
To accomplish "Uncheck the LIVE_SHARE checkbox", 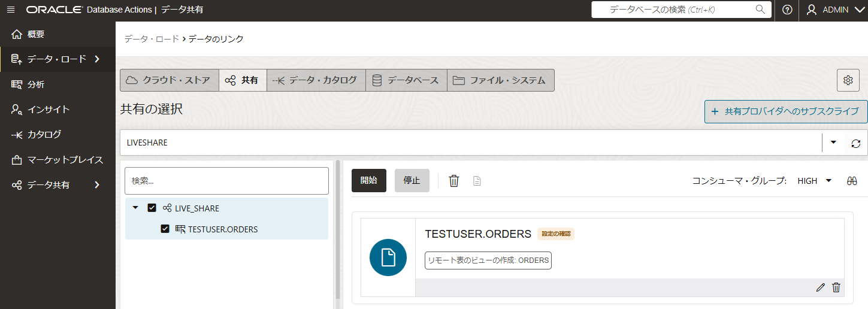I will (x=152, y=208).
